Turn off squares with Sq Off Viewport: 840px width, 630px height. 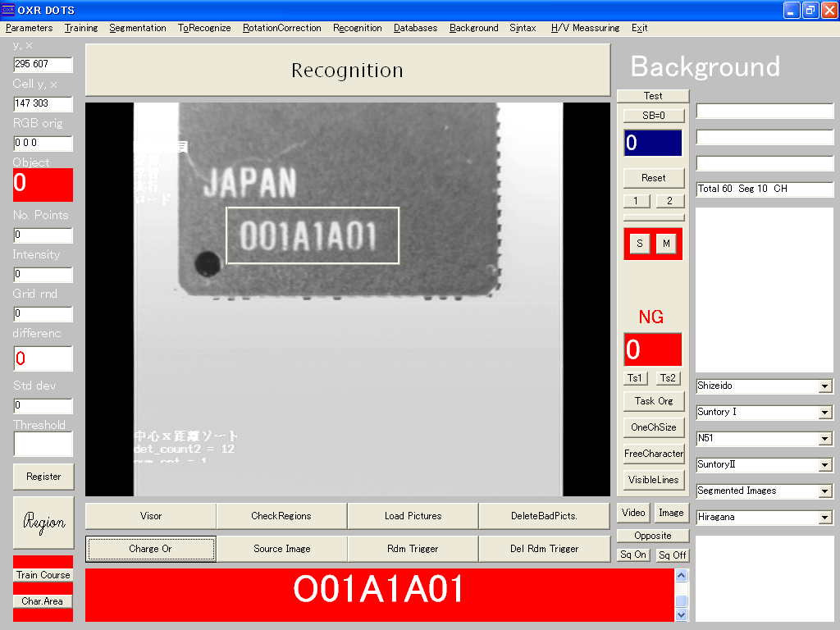pos(673,555)
